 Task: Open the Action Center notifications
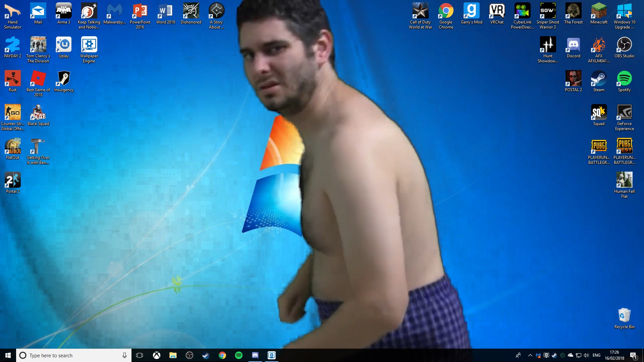(x=633, y=355)
